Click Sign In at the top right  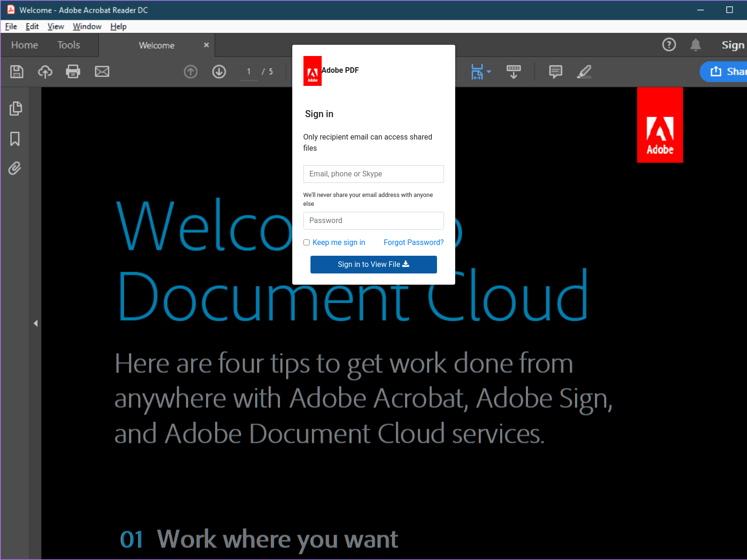733,45
